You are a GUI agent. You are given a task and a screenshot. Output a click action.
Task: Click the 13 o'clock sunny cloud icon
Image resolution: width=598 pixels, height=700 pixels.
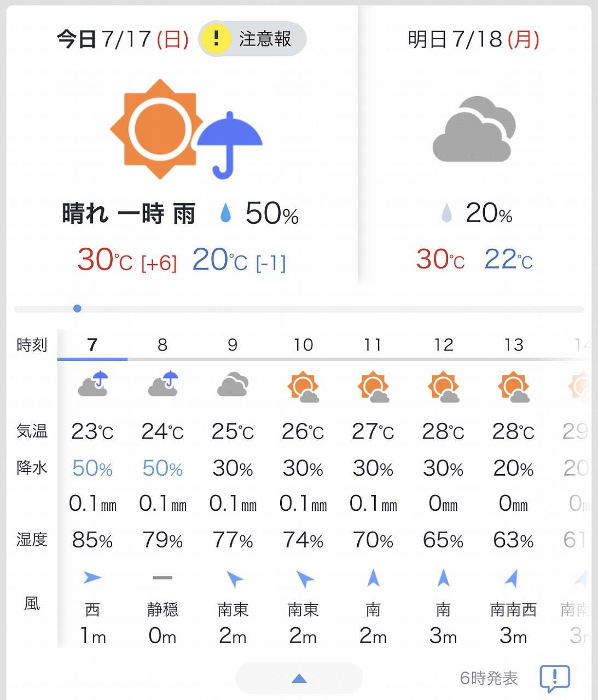(514, 387)
